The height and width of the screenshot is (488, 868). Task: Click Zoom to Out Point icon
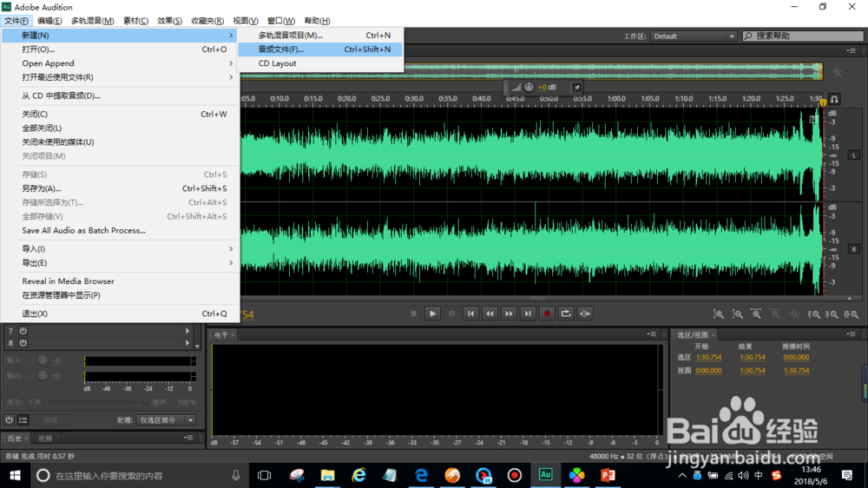click(832, 314)
